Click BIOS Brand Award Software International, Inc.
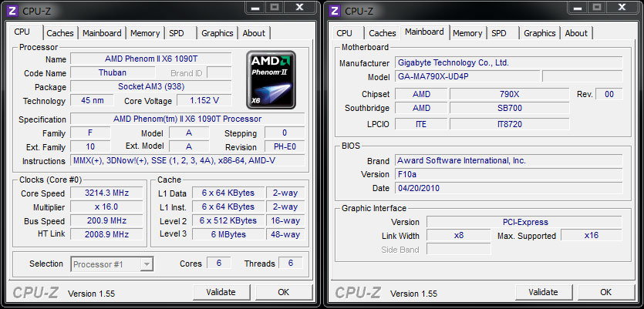 509,160
